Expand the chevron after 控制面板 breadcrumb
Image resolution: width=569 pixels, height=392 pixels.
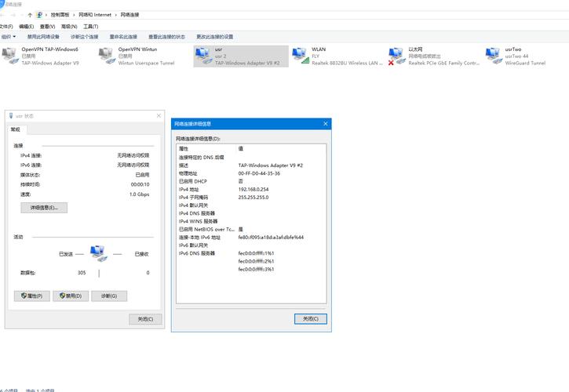[74, 15]
